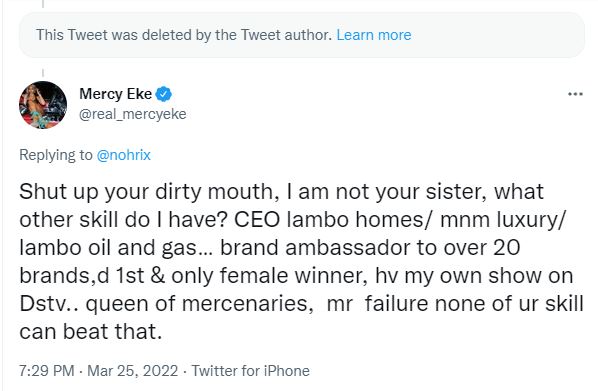Click the text can beat that
The height and width of the screenshot is (391, 598).
(x=91, y=331)
